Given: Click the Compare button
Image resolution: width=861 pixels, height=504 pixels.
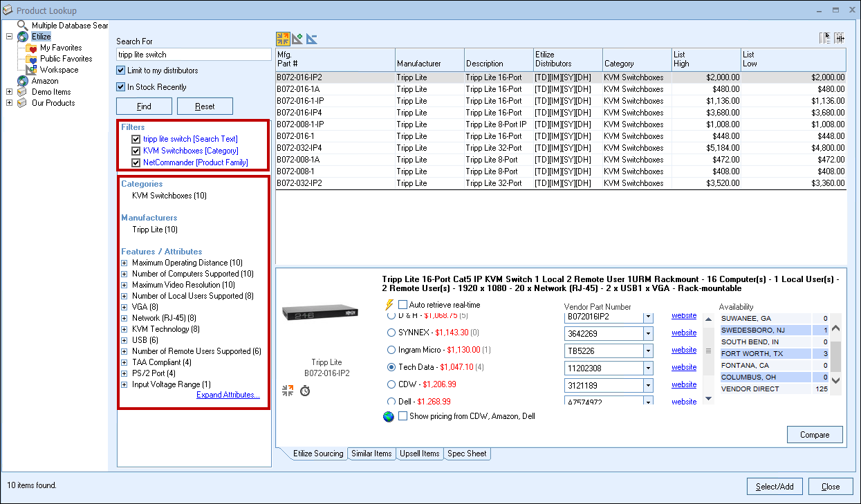Looking at the screenshot, I should coord(815,435).
